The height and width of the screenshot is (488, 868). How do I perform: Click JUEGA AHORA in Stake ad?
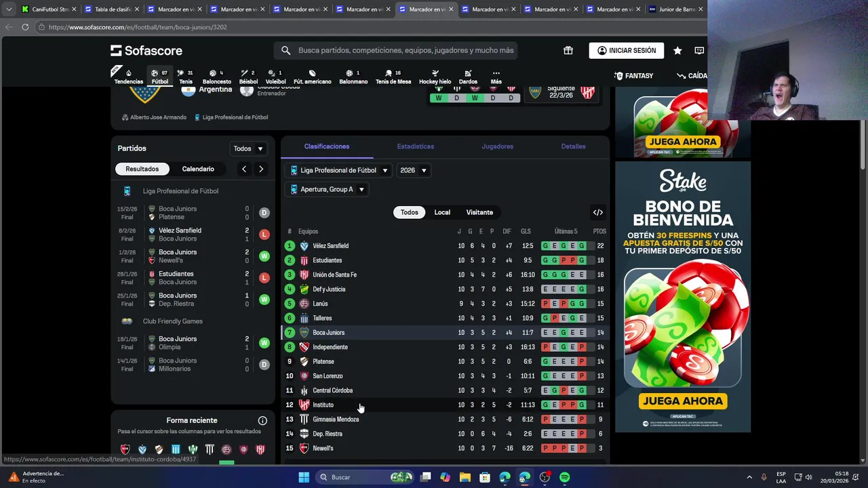click(683, 401)
